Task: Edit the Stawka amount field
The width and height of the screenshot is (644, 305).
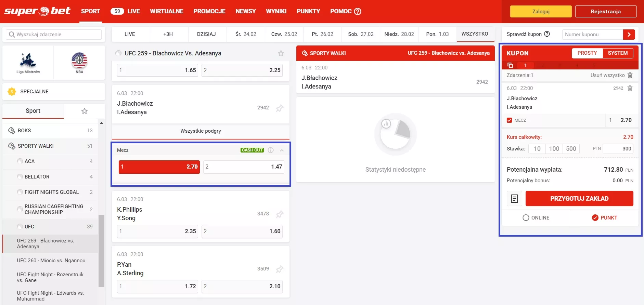Action: (x=618, y=149)
